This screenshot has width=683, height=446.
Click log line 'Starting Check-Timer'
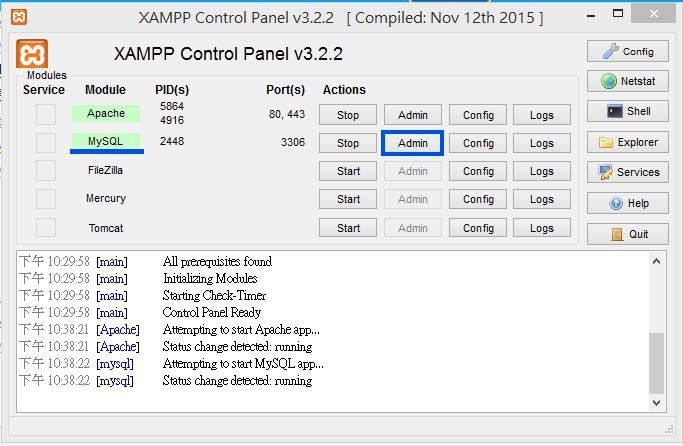click(x=214, y=295)
